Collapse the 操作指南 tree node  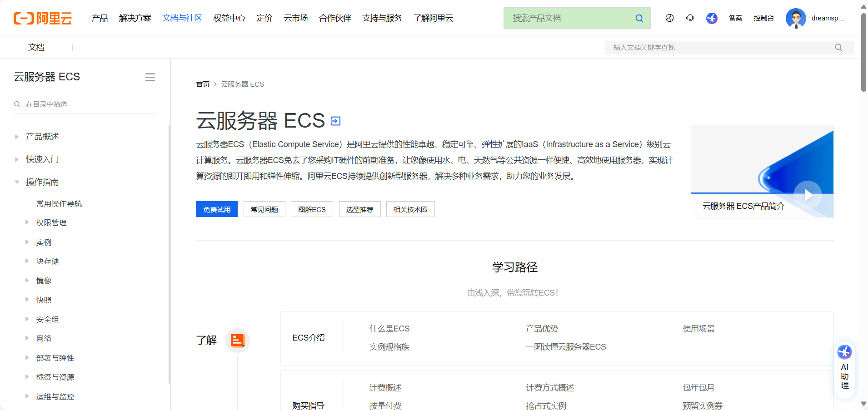pos(17,182)
